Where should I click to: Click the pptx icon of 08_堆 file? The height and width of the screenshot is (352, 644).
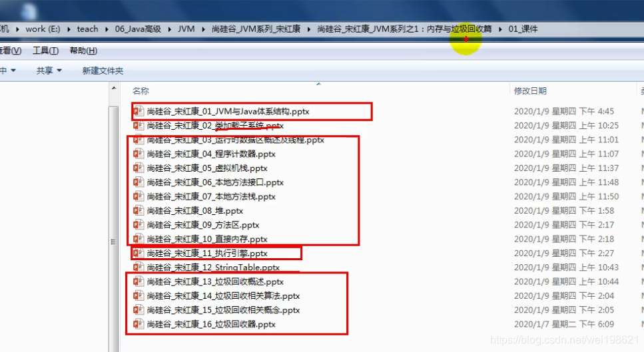click(x=139, y=210)
